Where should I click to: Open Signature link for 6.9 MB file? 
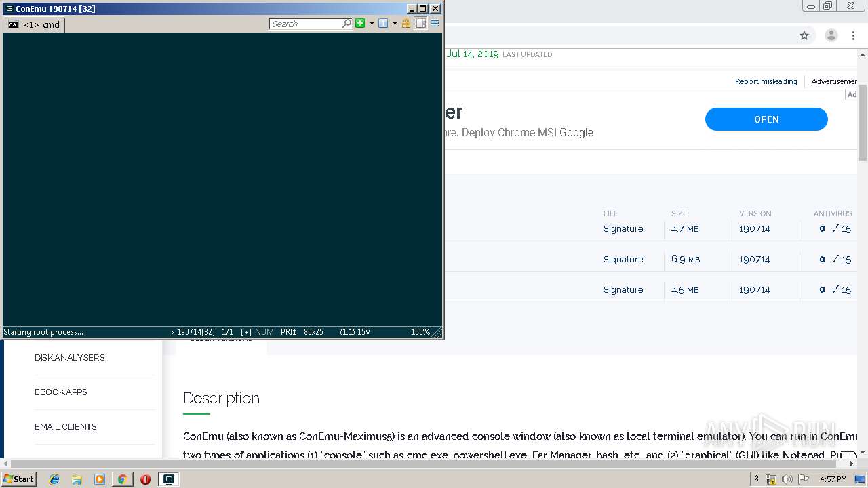(623, 260)
